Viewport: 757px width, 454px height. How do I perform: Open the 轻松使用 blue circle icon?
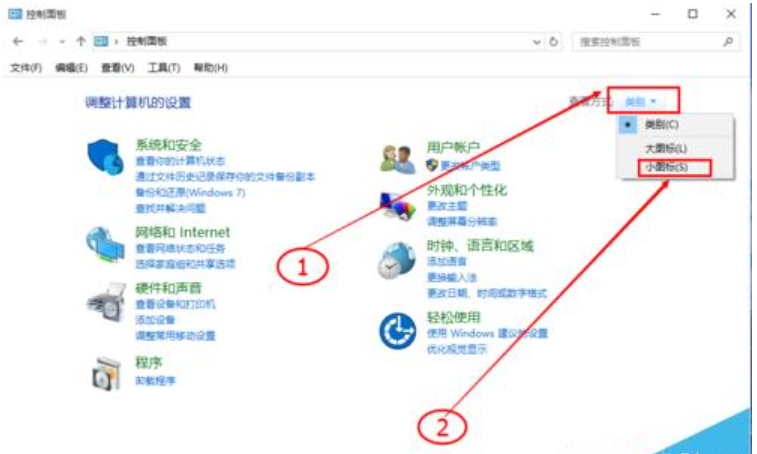397,331
